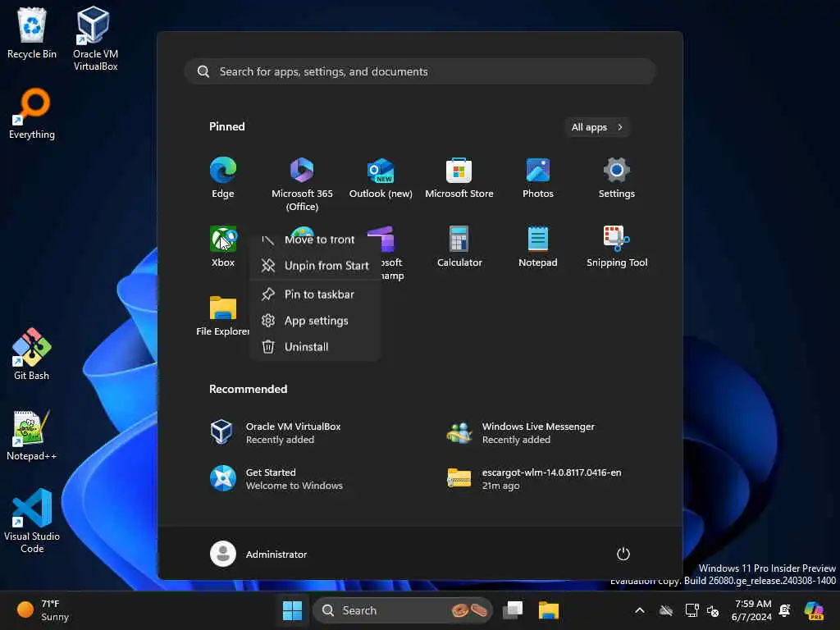
Task: Open Edge from pinned apps
Action: 223,178
